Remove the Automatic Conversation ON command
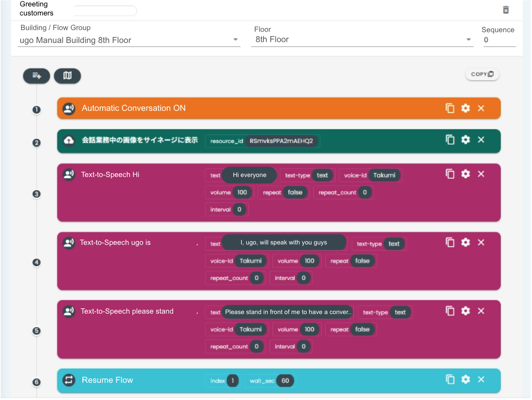This screenshot has height=400, width=532. click(481, 108)
